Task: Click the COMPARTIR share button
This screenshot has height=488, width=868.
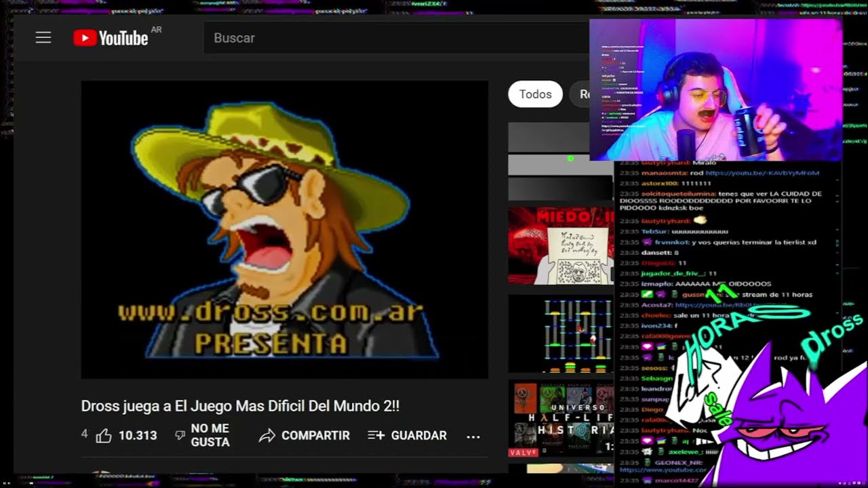Action: [x=304, y=436]
